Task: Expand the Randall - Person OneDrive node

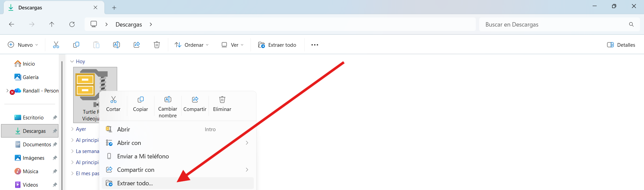Action: 7,90
